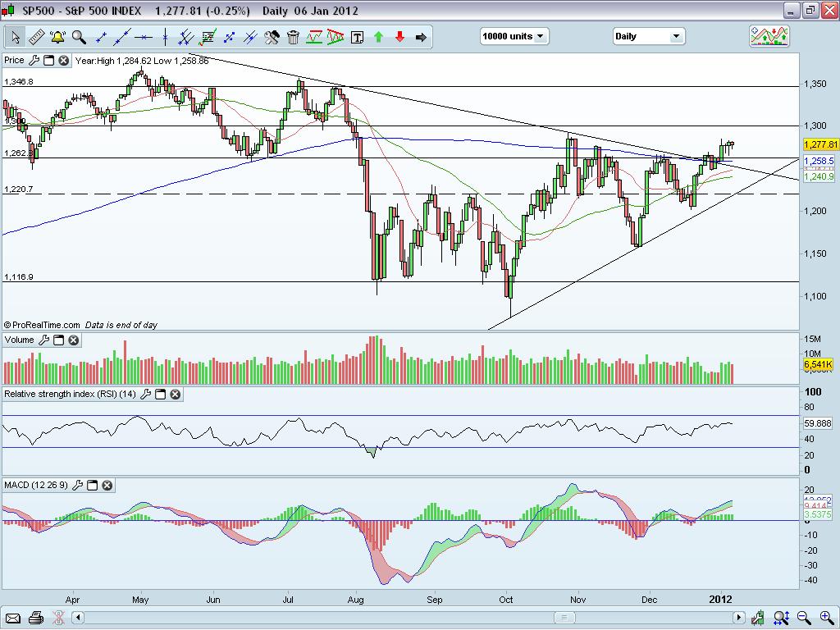Open MACD panel wrench settings
Viewport: 840px width, 630px height.
[77, 486]
